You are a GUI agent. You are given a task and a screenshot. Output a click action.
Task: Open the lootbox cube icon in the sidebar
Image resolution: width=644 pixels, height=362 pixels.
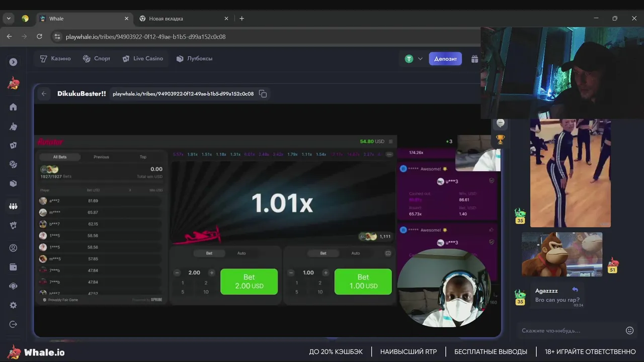(13, 184)
